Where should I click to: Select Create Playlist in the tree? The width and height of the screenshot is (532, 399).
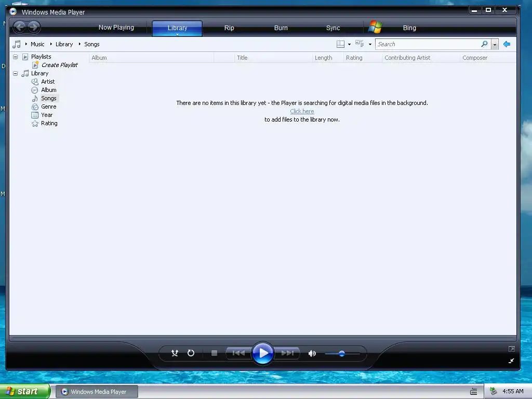point(59,65)
